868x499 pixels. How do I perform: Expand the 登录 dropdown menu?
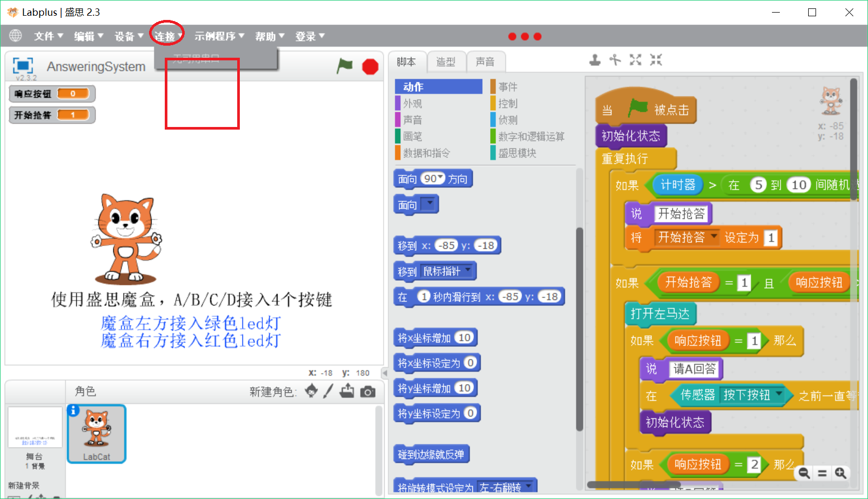(x=310, y=36)
